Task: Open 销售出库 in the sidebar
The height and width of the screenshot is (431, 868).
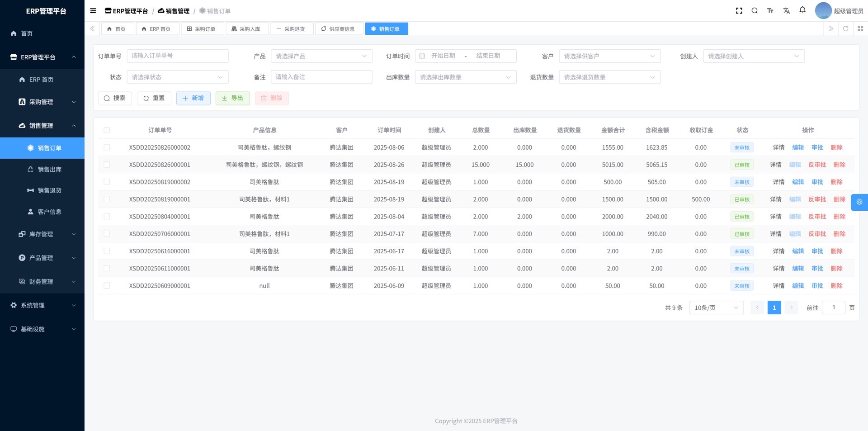Action: (x=49, y=170)
